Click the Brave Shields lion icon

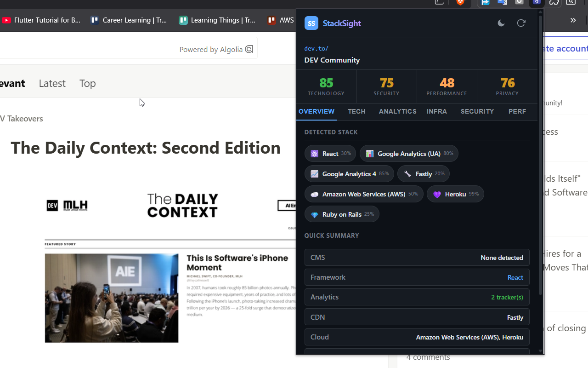pyautogui.click(x=460, y=2)
